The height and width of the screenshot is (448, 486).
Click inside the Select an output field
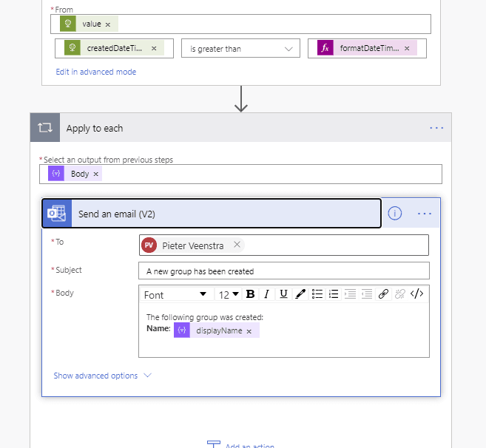click(x=240, y=174)
